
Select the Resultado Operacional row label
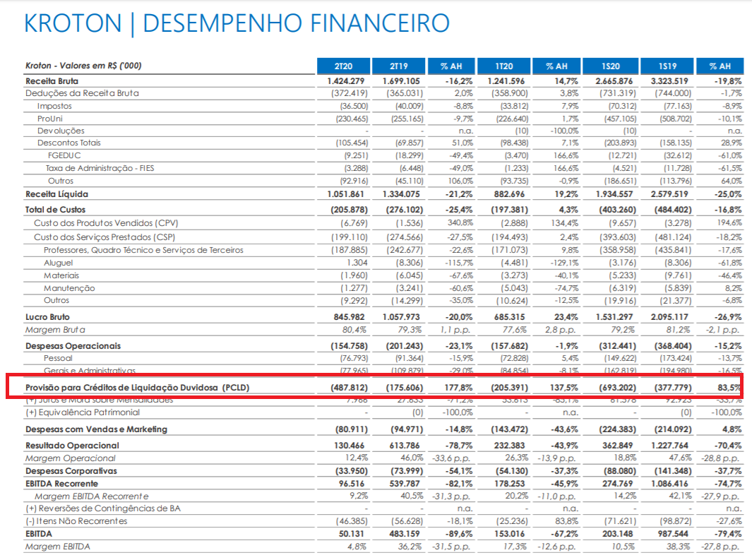coord(72,446)
